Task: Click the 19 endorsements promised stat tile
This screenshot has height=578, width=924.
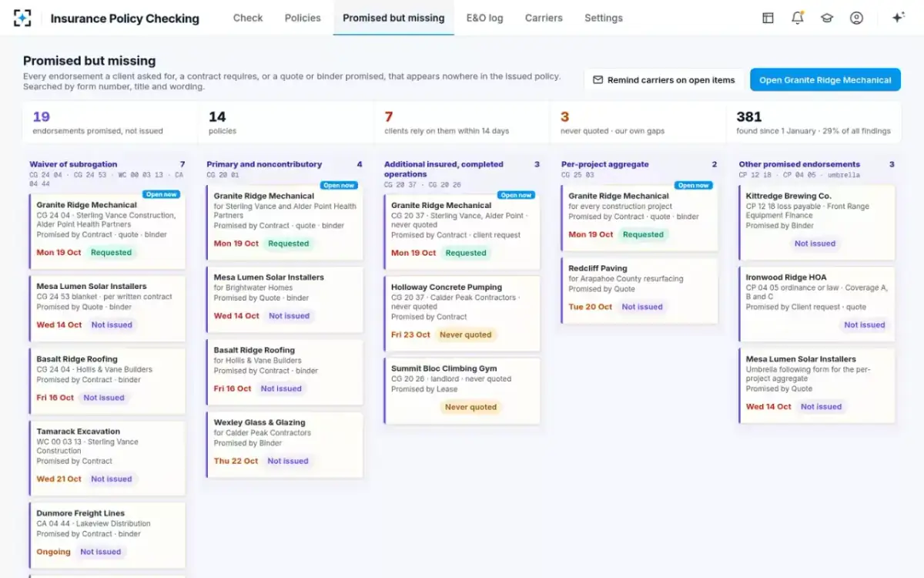Action: click(110, 123)
